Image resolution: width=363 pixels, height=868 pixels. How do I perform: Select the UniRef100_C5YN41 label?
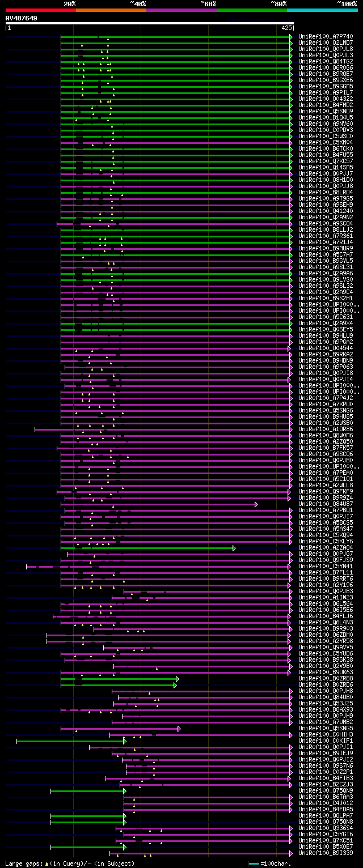coord(326,567)
